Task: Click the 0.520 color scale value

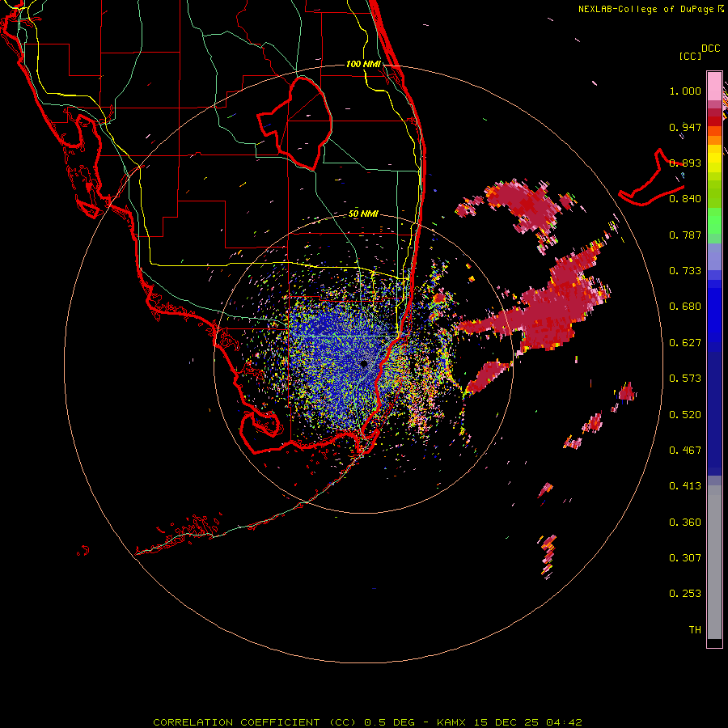Action: point(685,415)
